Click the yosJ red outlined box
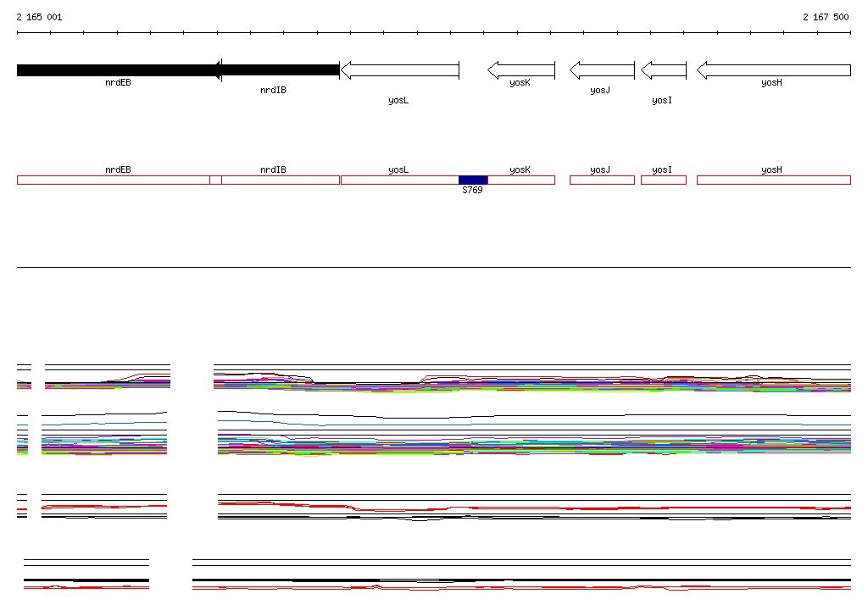This screenshot has width=868, height=605. point(603,180)
